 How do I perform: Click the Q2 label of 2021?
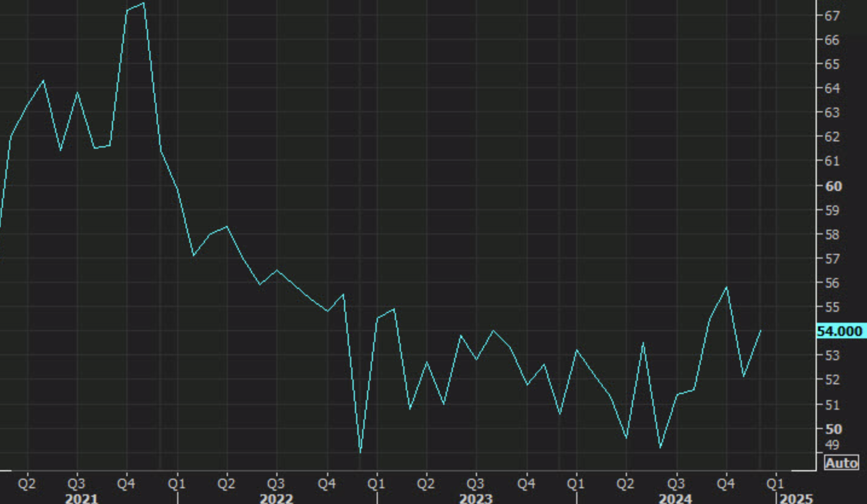(x=27, y=484)
